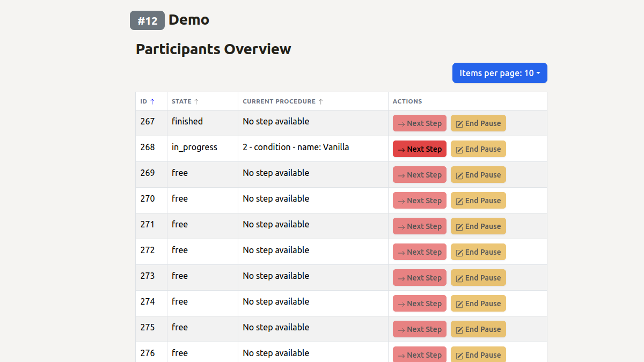644x362 pixels.
Task: Click Next Step for participant 275
Action: tap(420, 329)
